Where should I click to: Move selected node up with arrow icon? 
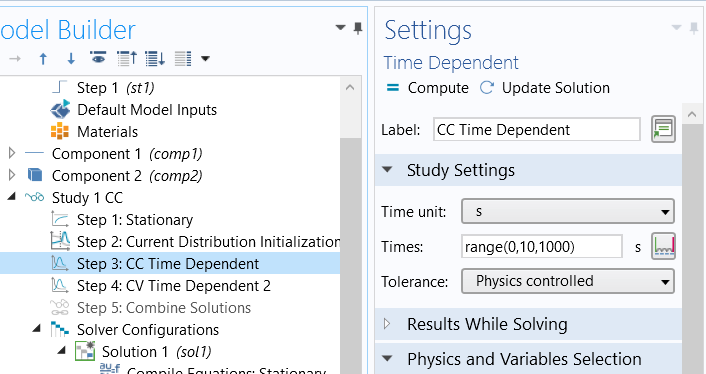[43, 59]
